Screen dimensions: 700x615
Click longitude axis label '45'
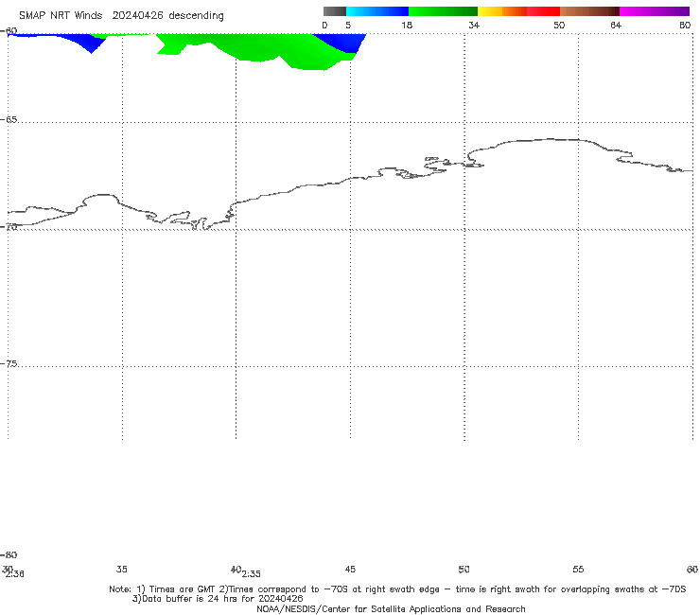point(350,570)
